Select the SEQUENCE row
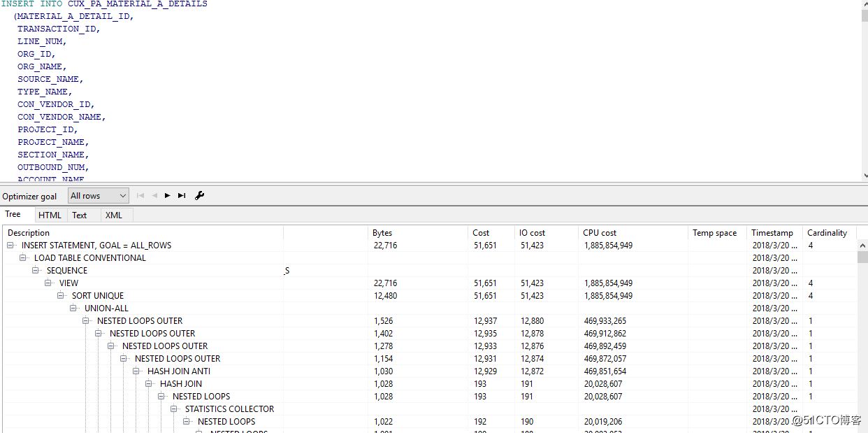Viewport: 868px width, 433px height. [x=430, y=271]
